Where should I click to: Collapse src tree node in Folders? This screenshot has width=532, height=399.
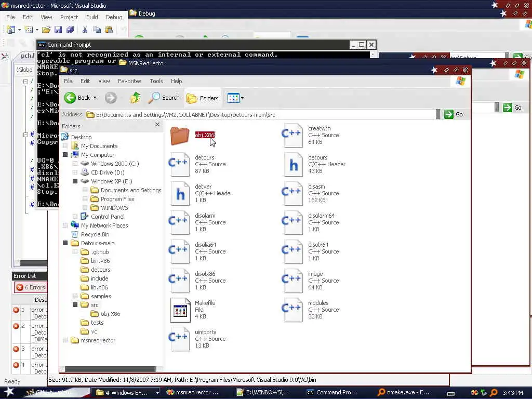[75, 304]
